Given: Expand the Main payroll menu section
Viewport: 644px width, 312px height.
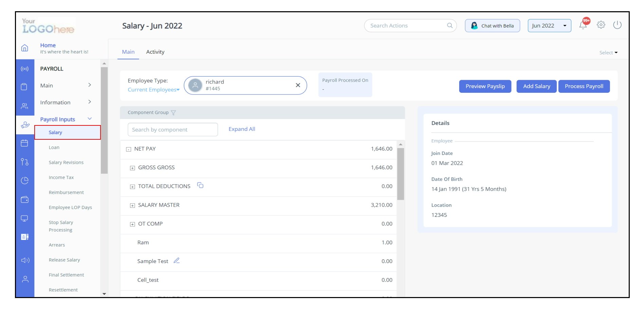Looking at the screenshot, I should tap(66, 86).
